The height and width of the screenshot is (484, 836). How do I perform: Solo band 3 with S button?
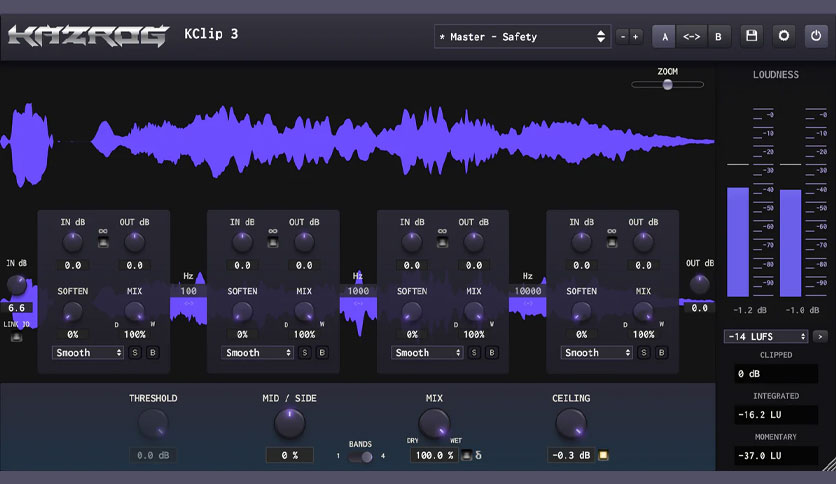[x=474, y=353]
